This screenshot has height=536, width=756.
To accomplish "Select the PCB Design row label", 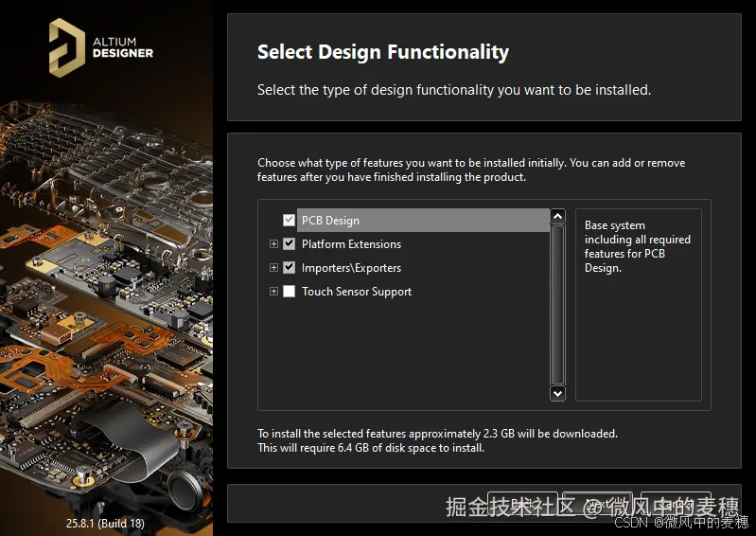I will click(330, 221).
